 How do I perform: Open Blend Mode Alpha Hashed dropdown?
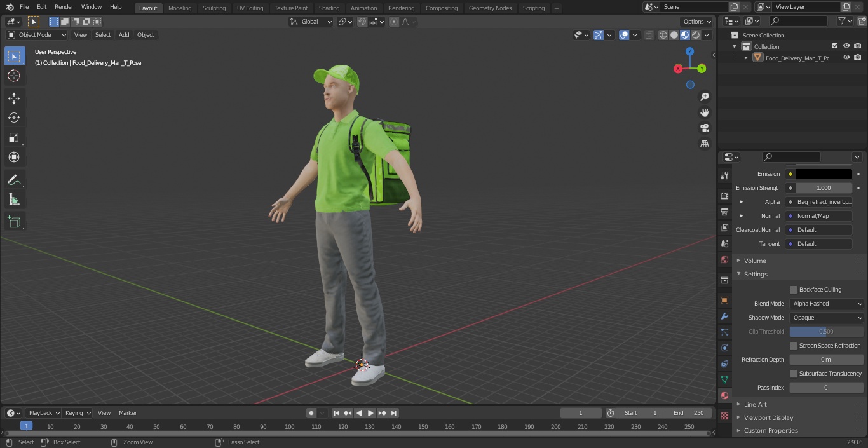[827, 304]
